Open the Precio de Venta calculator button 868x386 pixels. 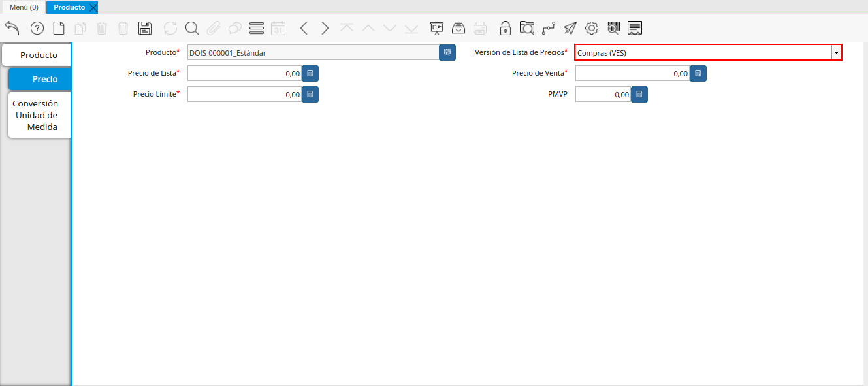[698, 74]
